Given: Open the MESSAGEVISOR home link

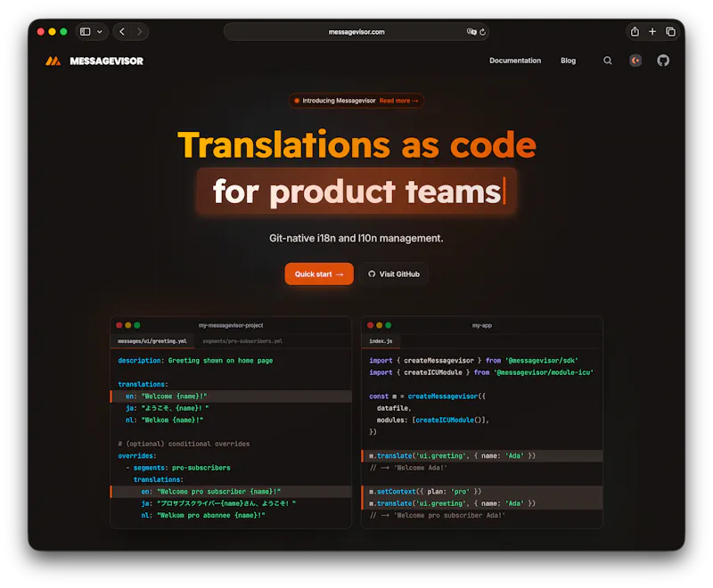Looking at the screenshot, I should 106,61.
